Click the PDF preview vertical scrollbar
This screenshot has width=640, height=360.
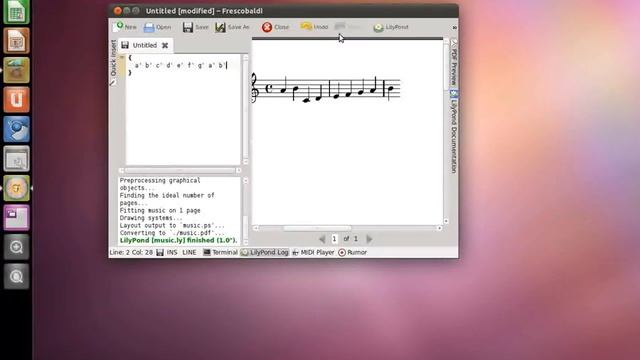446,131
